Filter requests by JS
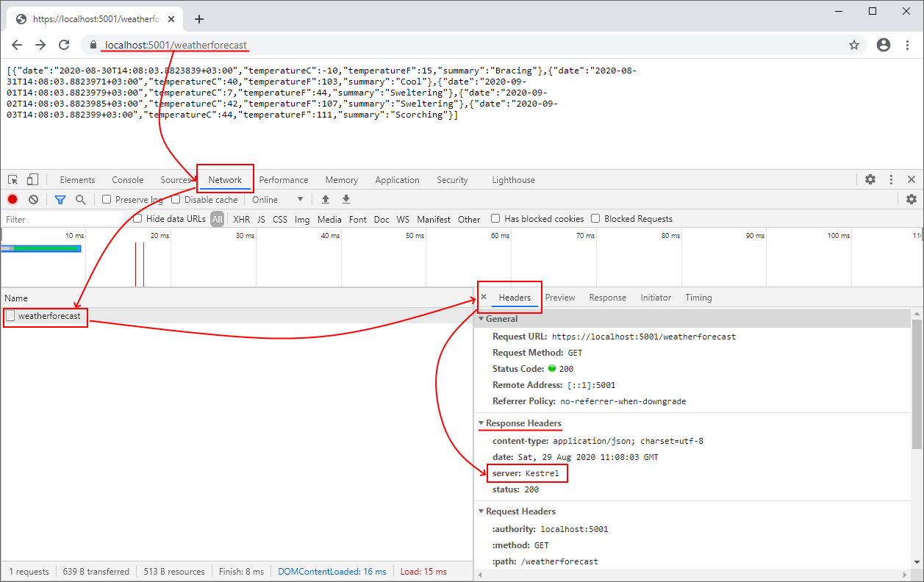This screenshot has height=582, width=924. tap(261, 219)
